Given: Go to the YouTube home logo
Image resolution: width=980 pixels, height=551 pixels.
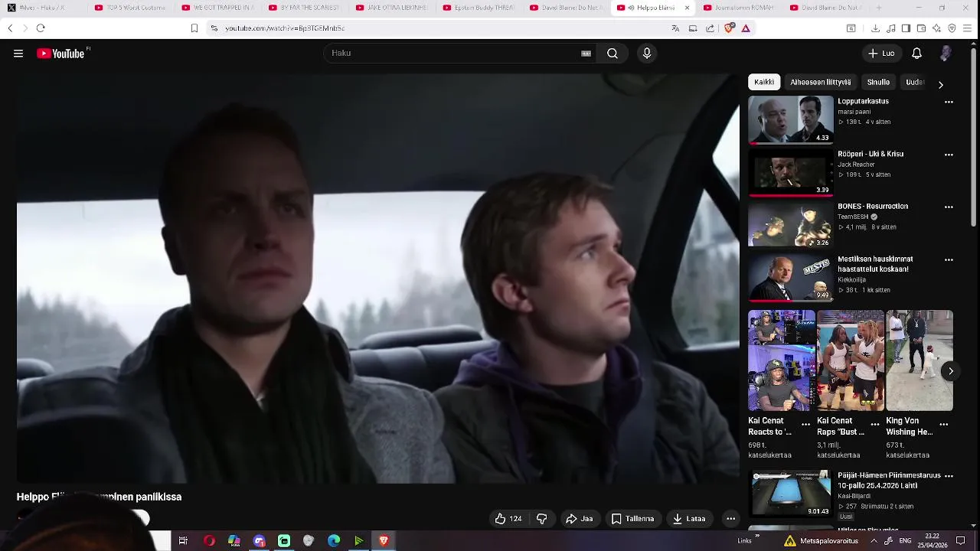Looking at the screenshot, I should click(x=61, y=54).
